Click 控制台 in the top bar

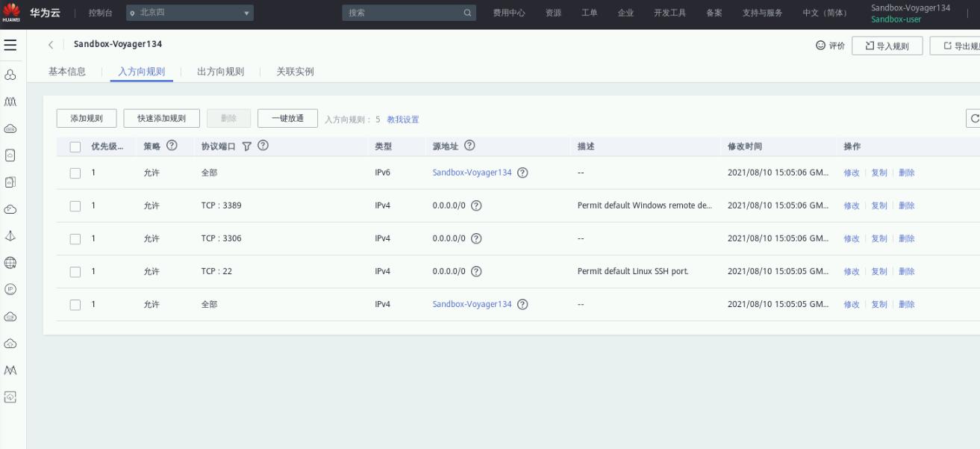point(101,13)
